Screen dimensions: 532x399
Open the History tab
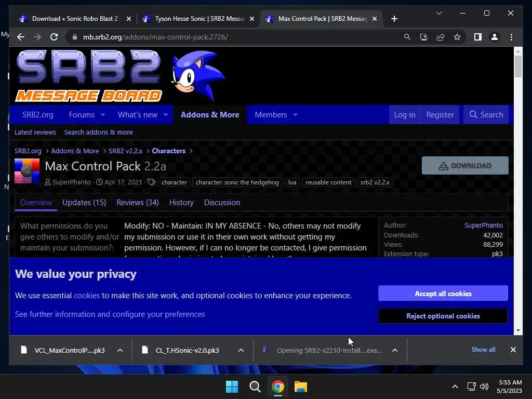181,203
